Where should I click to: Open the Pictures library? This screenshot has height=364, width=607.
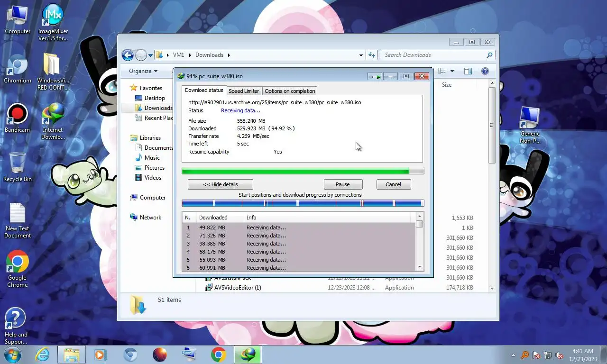(x=150, y=168)
